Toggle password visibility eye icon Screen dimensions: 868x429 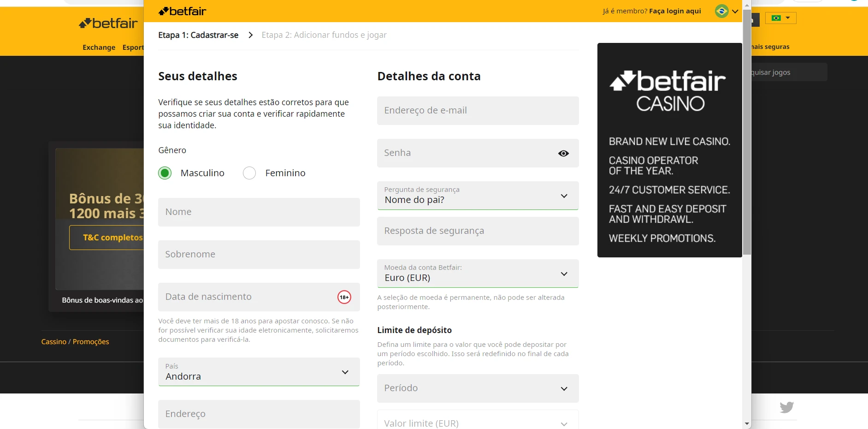(563, 153)
